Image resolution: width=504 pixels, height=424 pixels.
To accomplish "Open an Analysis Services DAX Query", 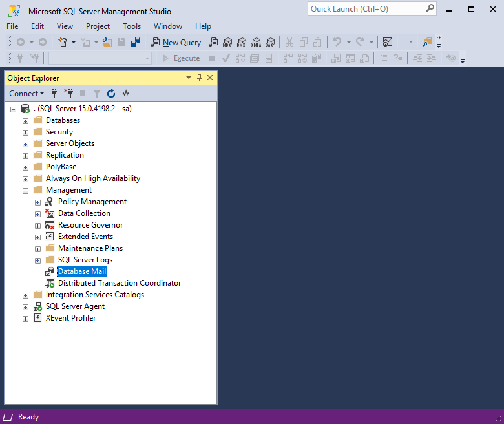I will point(270,42).
